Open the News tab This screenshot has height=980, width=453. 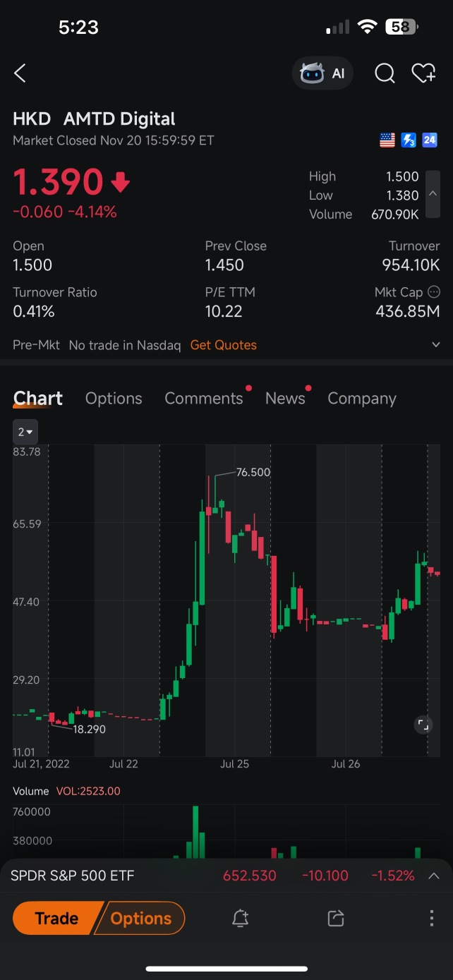coord(285,399)
